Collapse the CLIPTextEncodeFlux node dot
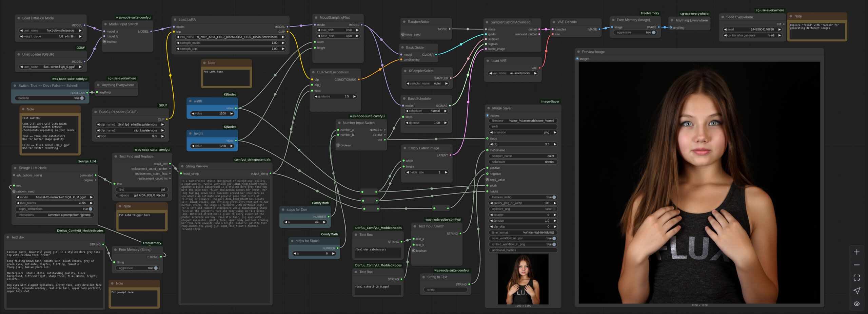 point(313,72)
